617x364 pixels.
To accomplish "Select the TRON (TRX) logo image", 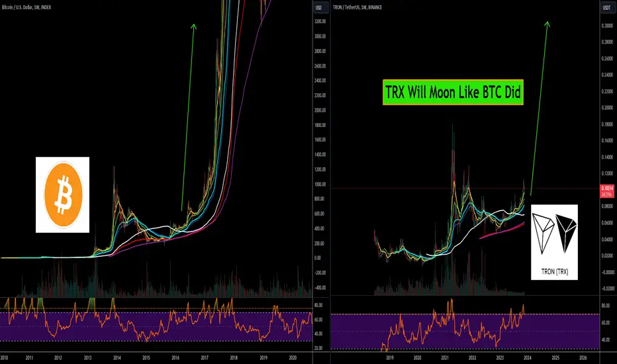I will coord(554,242).
